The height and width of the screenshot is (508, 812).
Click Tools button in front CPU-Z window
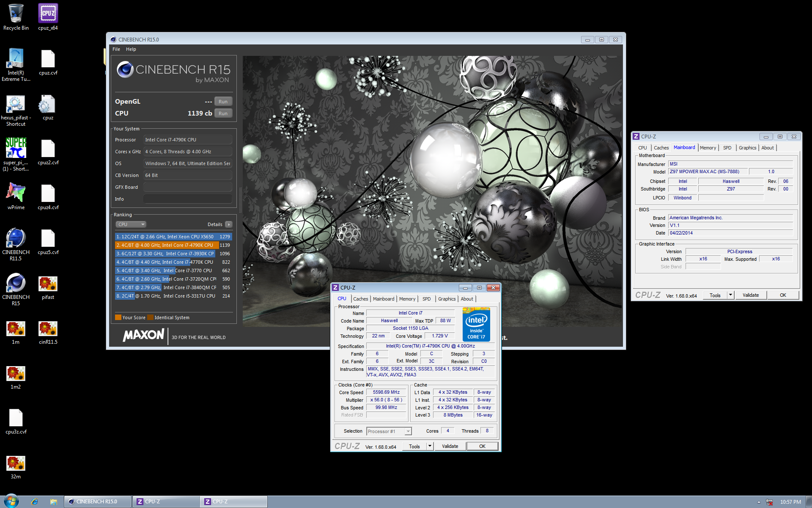(x=414, y=446)
